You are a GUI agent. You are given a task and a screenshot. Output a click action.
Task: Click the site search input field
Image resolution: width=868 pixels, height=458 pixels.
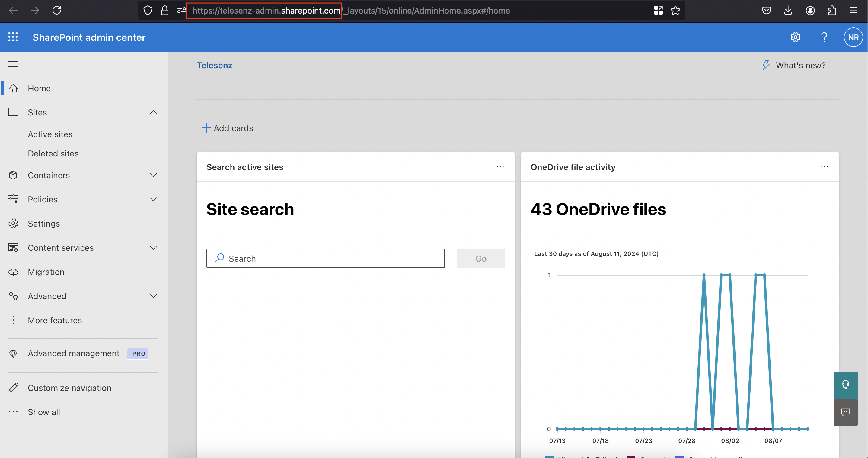[325, 258]
